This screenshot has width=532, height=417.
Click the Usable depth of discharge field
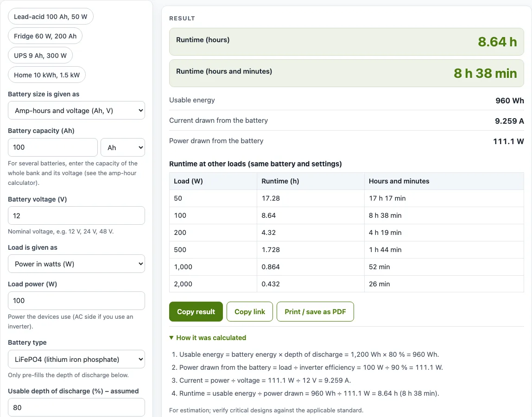[76, 407]
